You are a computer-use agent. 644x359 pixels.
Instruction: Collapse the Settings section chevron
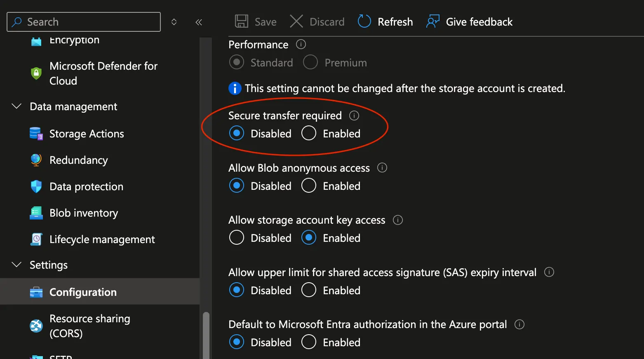[x=16, y=265]
